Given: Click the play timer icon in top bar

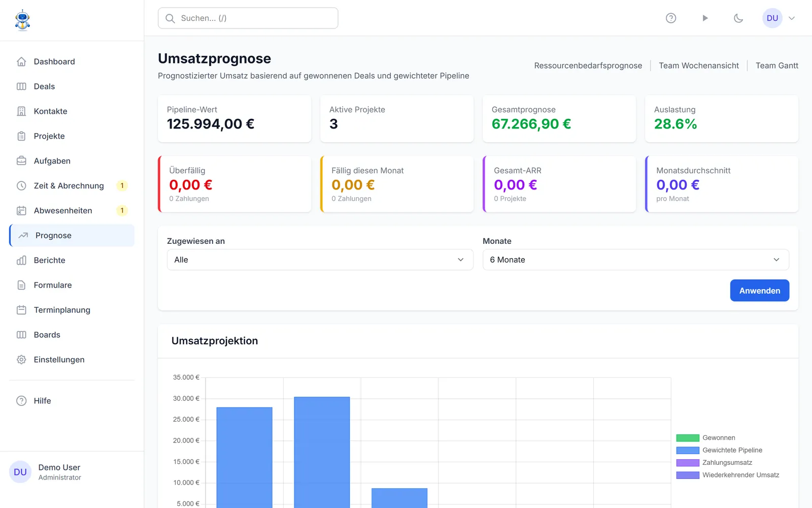Looking at the screenshot, I should tap(705, 18).
